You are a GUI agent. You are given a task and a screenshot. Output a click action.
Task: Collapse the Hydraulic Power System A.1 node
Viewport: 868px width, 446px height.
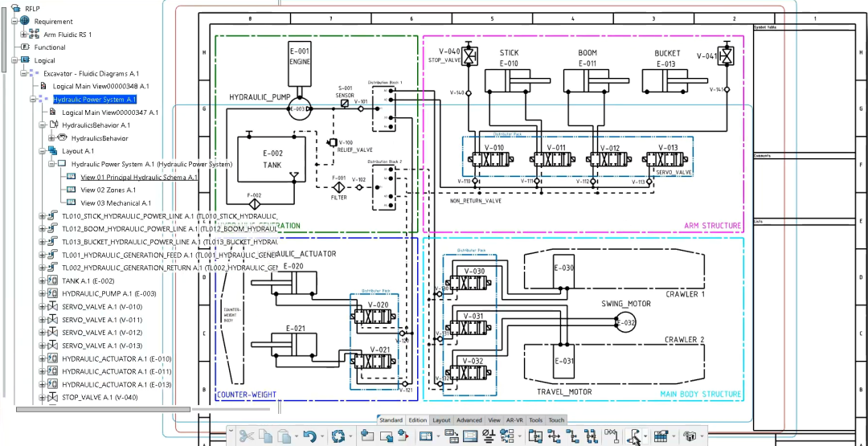pos(33,99)
